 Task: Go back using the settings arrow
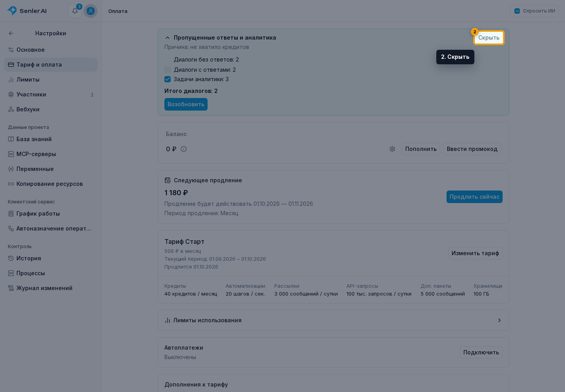click(11, 33)
